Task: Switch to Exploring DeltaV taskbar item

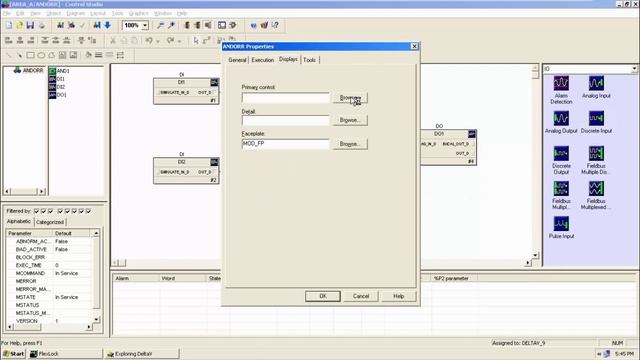Action: tap(142, 354)
